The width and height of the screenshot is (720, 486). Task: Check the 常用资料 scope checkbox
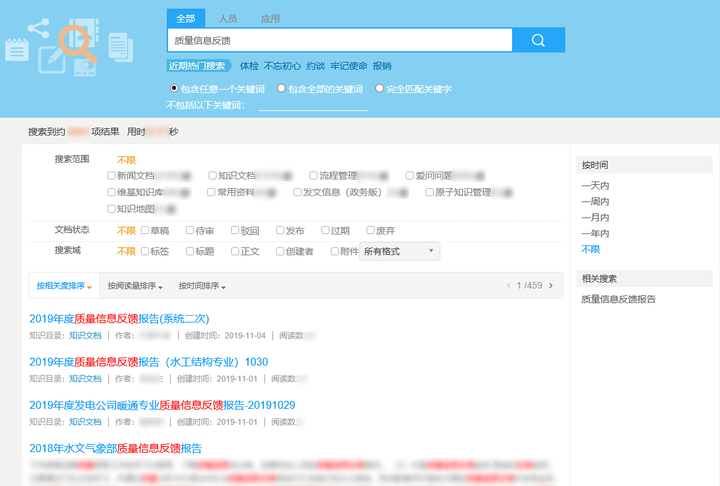pyautogui.click(x=211, y=192)
